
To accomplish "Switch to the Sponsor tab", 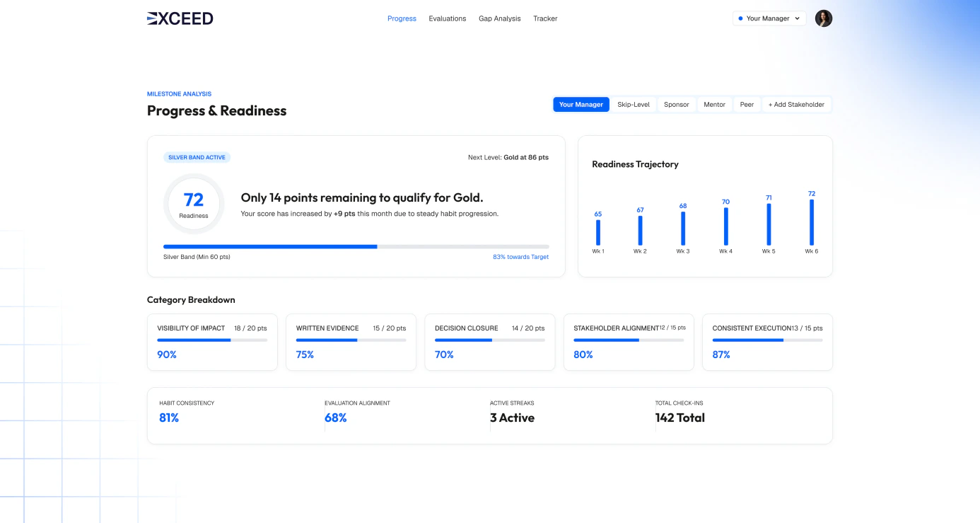I will (677, 105).
